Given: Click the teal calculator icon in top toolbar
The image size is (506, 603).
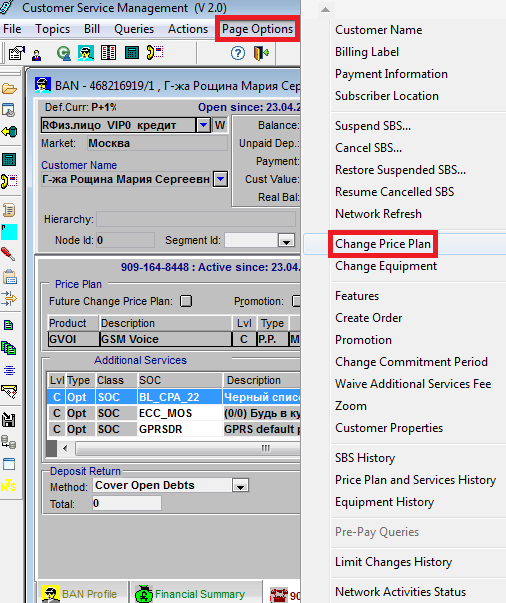Looking at the screenshot, I should [132, 53].
